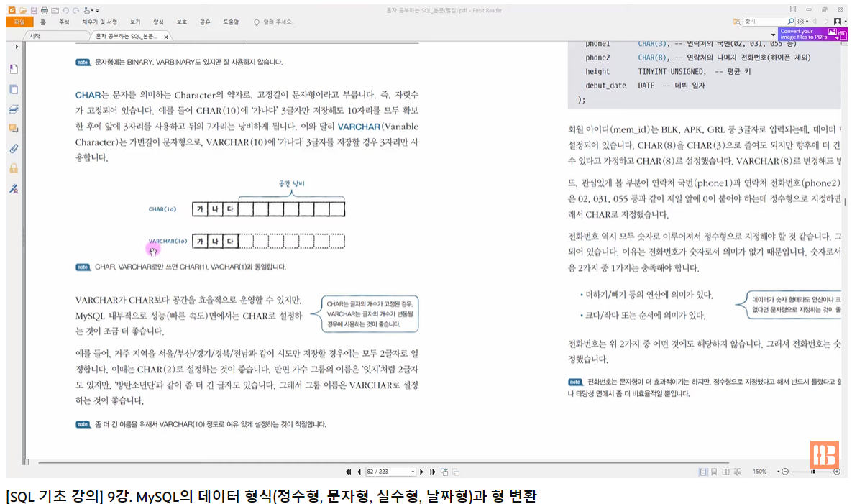The height and width of the screenshot is (504, 852).
Task: Go to next search result
Action: (826, 22)
